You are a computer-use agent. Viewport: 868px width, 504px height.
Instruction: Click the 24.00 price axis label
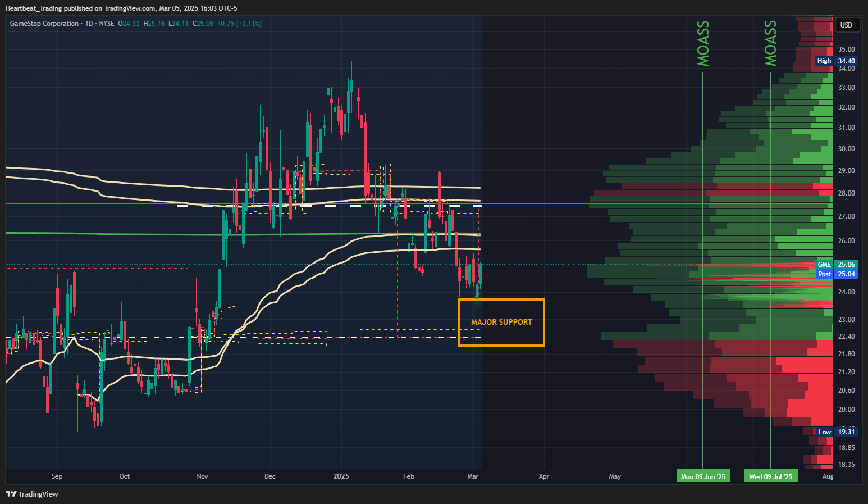(847, 292)
